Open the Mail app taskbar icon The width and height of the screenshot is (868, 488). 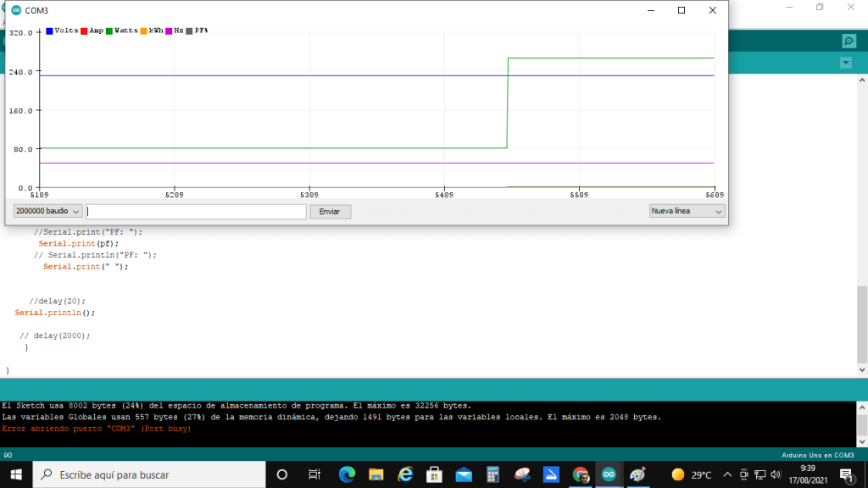click(x=464, y=474)
